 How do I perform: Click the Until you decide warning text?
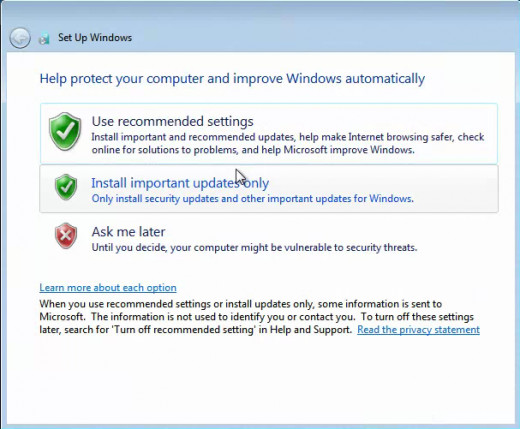pos(254,248)
